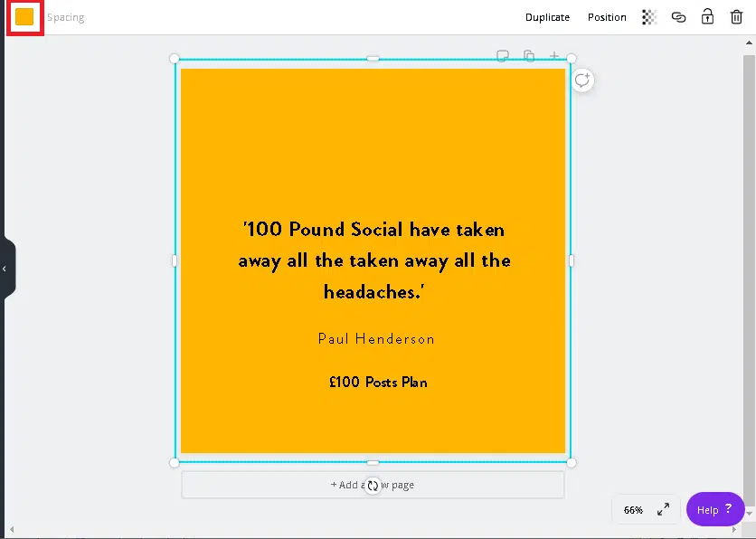
Task: Click the link icon in toolbar
Action: click(x=678, y=17)
